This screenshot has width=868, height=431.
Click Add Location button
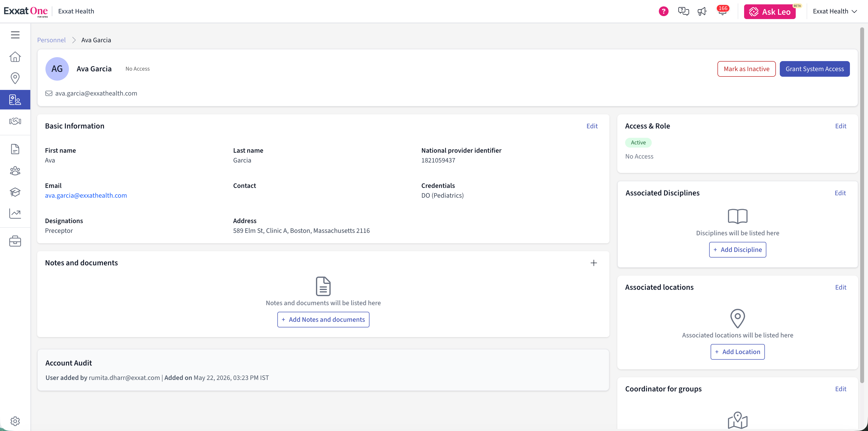pos(738,352)
